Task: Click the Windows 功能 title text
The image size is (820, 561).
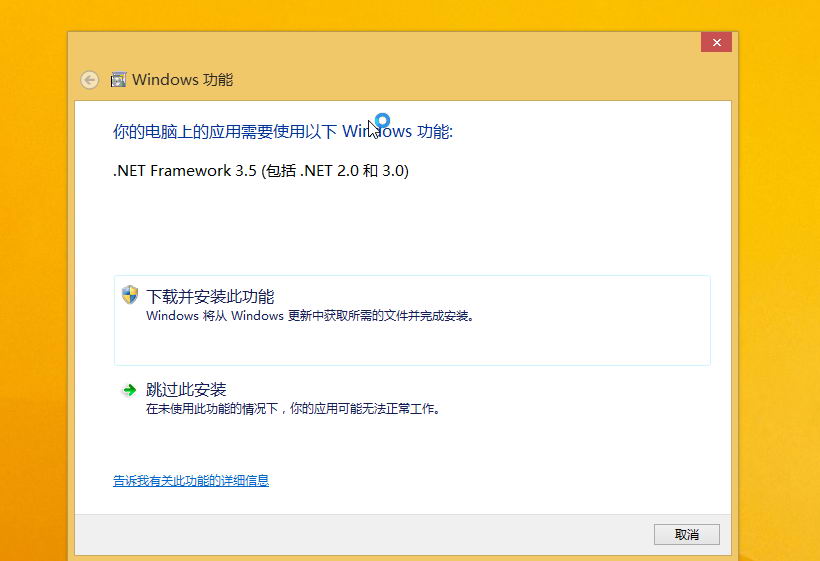Action: [183, 79]
